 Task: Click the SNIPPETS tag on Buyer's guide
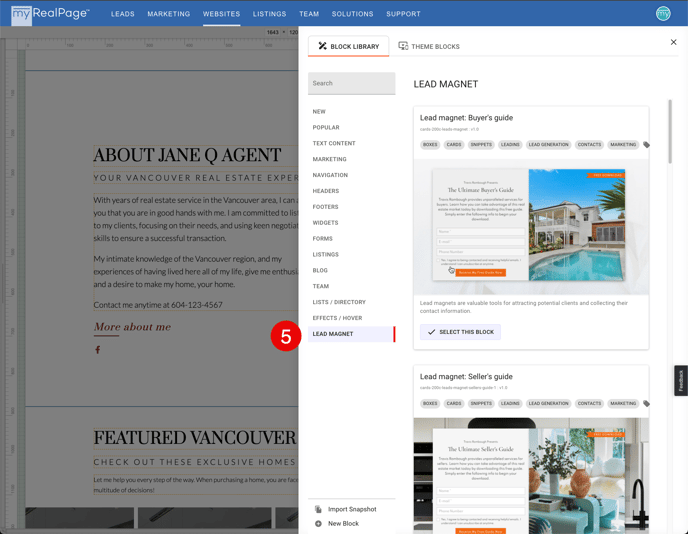click(481, 145)
